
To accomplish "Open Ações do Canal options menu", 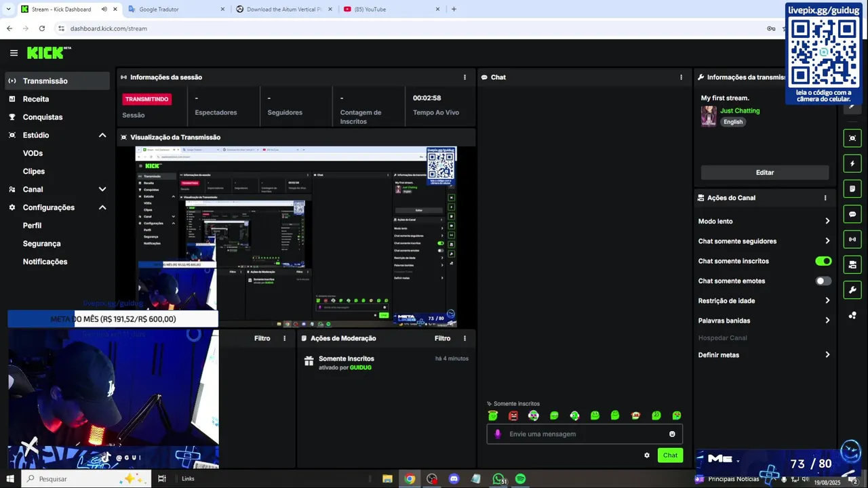I will point(825,198).
